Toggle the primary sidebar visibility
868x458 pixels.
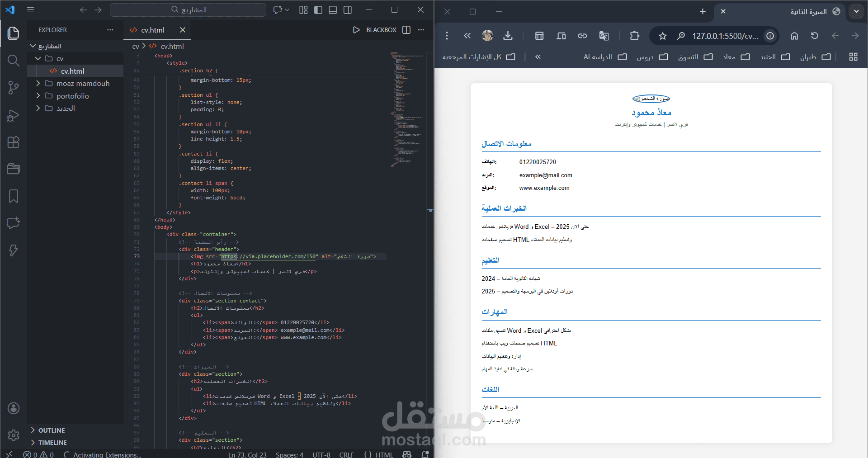[318, 9]
